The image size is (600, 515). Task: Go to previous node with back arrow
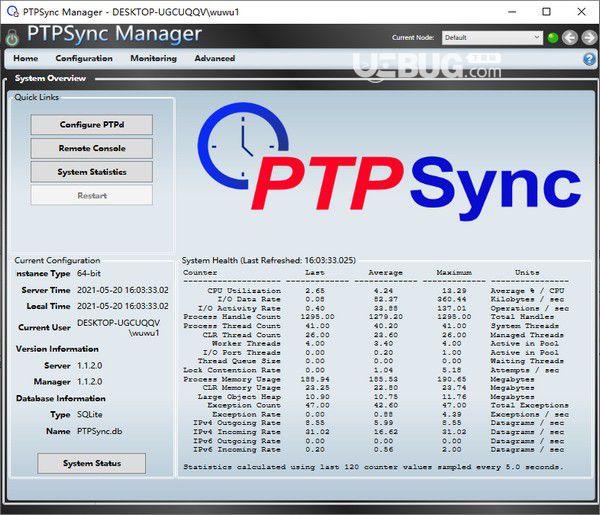pos(570,37)
